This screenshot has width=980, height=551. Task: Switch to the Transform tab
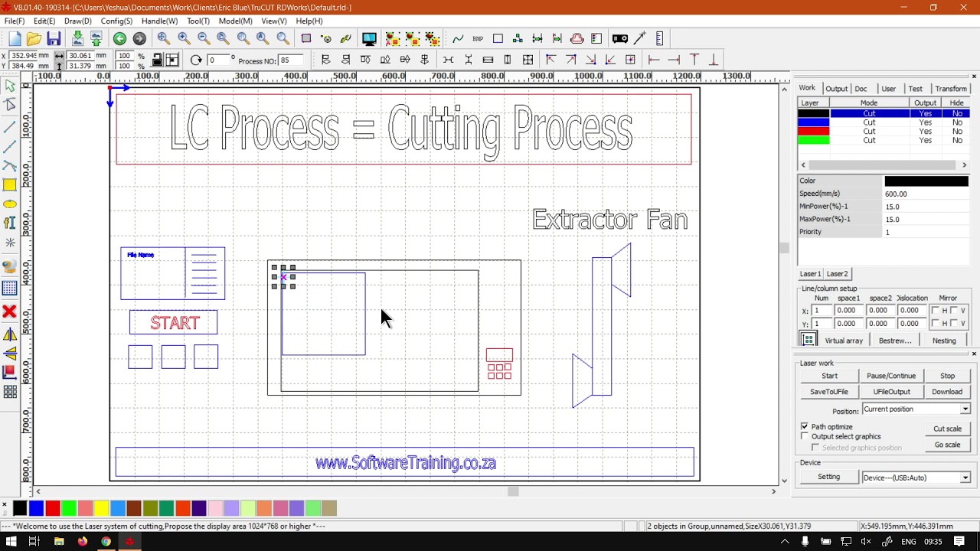click(x=951, y=89)
